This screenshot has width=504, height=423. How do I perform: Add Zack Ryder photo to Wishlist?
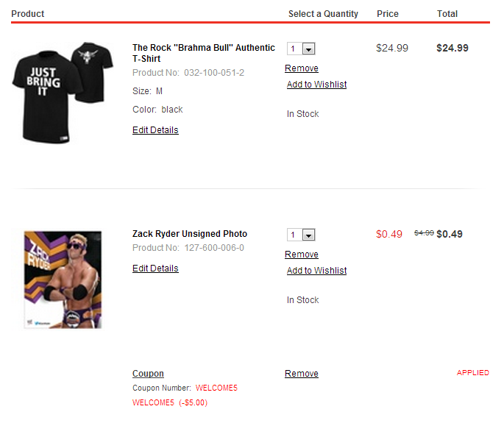point(316,271)
